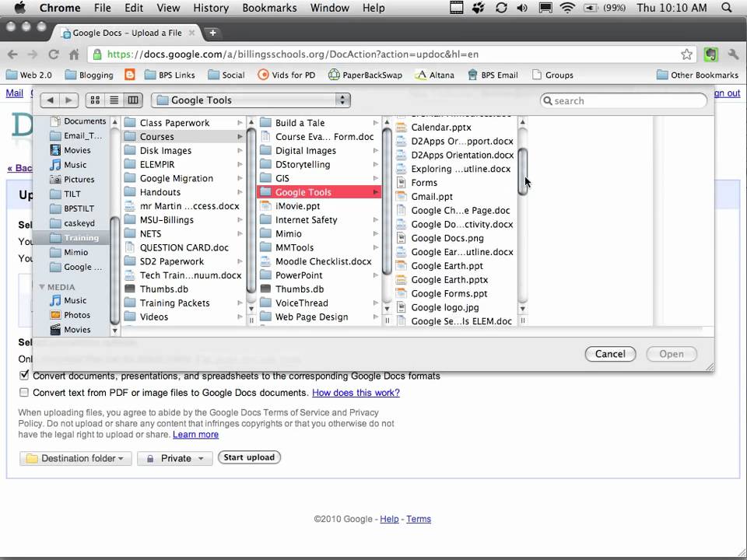Open the Altana bookmark
747x560 pixels.
(x=434, y=75)
